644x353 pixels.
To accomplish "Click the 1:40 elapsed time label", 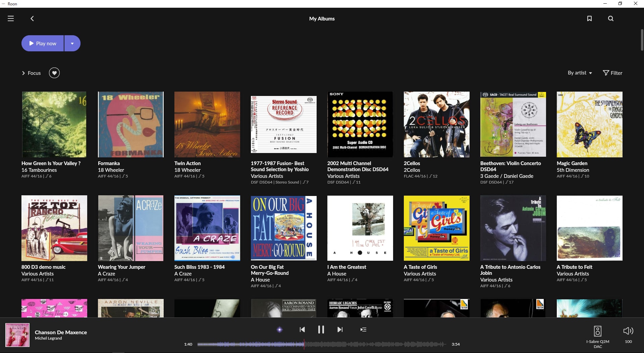I will pyautogui.click(x=188, y=344).
